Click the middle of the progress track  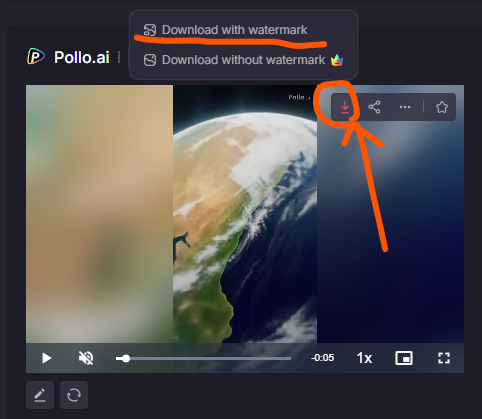tap(203, 358)
